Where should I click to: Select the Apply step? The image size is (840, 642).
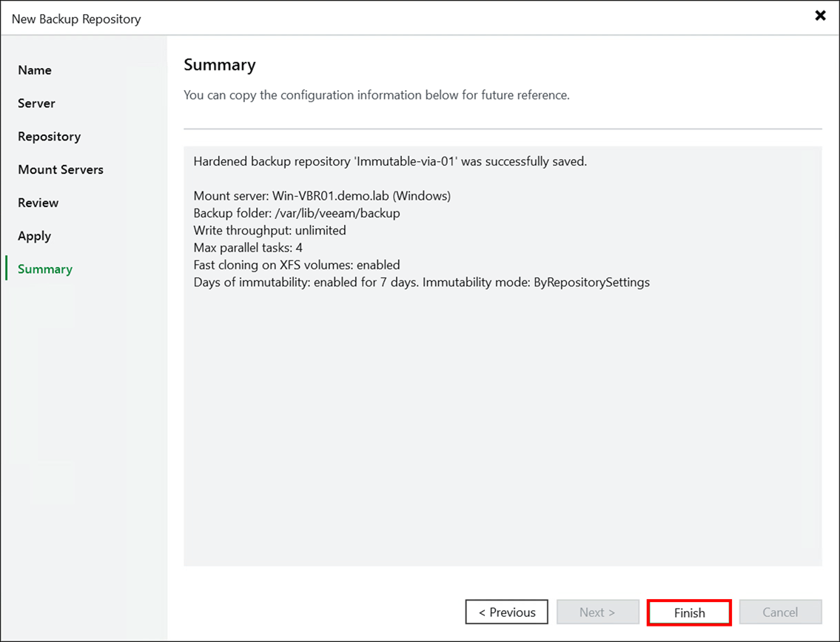point(34,235)
